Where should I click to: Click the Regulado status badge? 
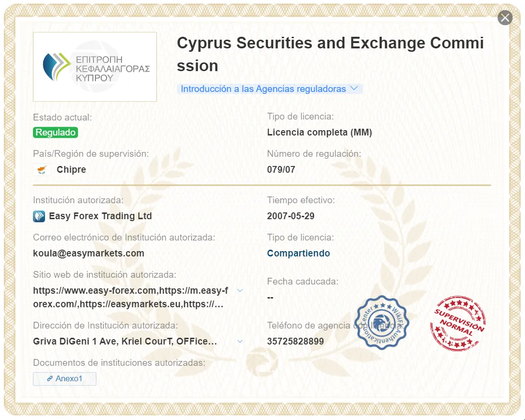pos(56,133)
